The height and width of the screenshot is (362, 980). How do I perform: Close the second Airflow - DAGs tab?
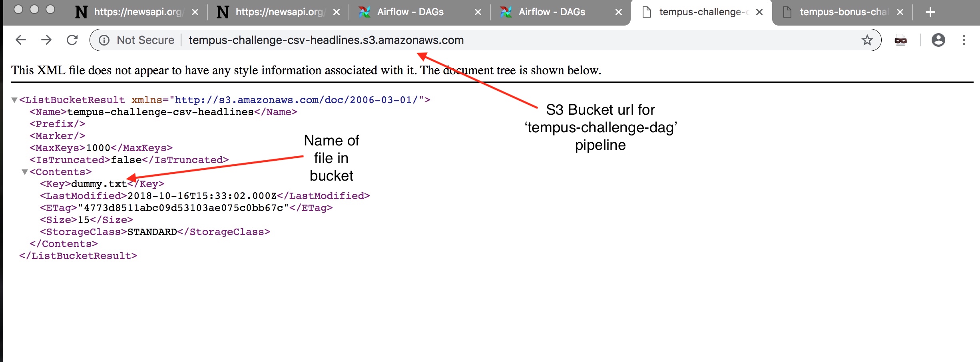point(619,12)
